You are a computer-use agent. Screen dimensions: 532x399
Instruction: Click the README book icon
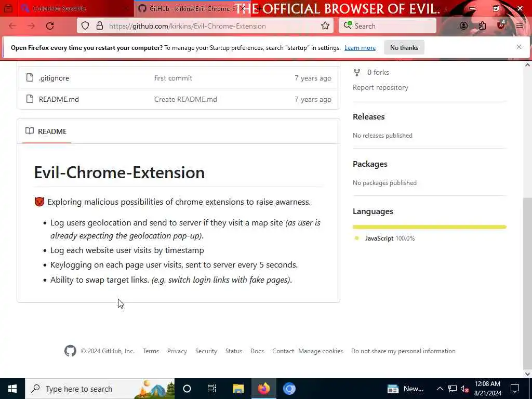point(30,131)
